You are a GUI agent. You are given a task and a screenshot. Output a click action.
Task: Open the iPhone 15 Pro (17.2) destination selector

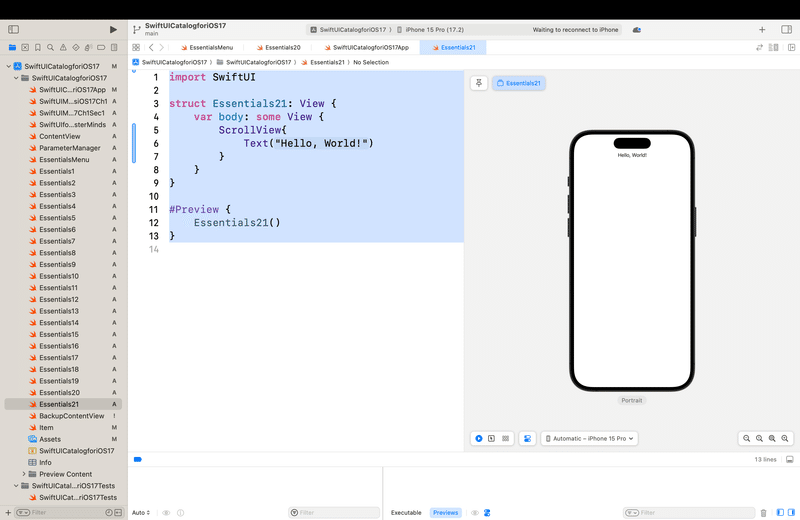pyautogui.click(x=430, y=30)
